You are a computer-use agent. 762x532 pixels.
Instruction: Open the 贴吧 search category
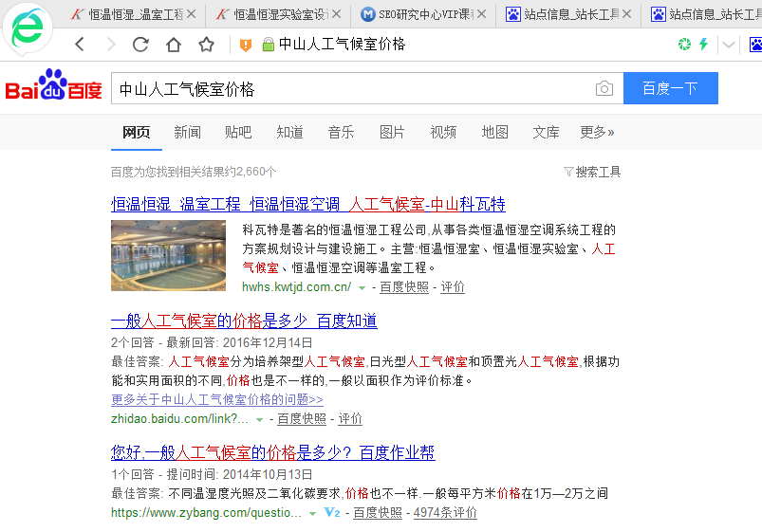[238, 132]
